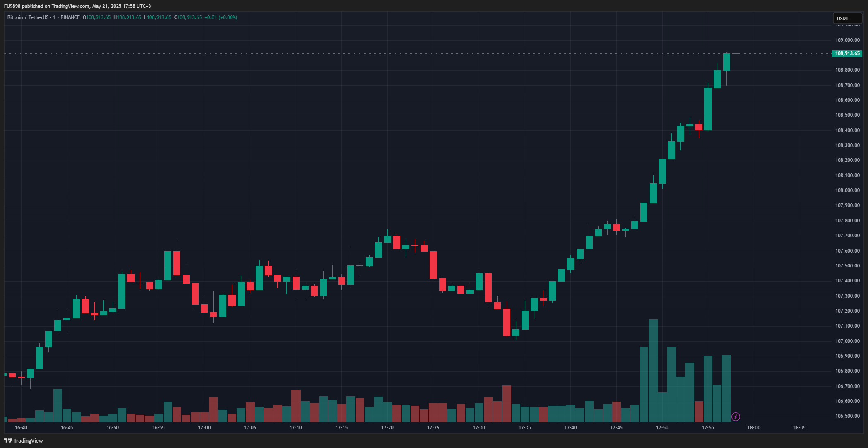Open the USDT currency selector

pos(847,18)
